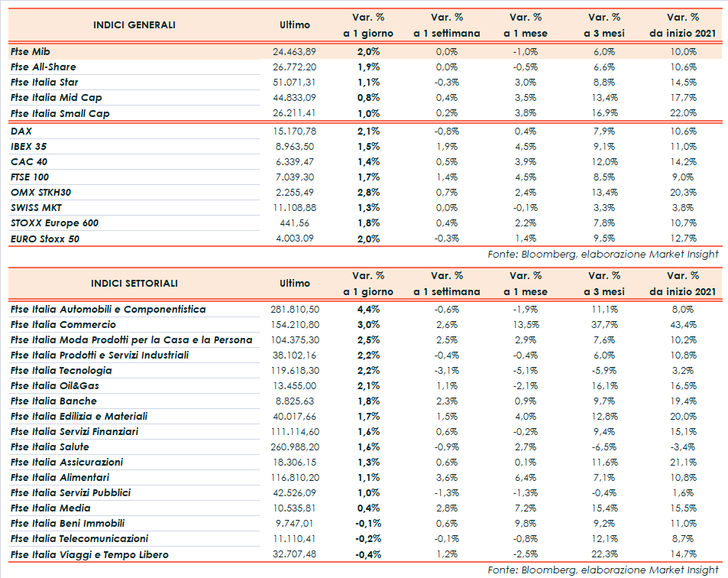Select Ftse Italia Viaggi e Tempo Libero

[89, 554]
